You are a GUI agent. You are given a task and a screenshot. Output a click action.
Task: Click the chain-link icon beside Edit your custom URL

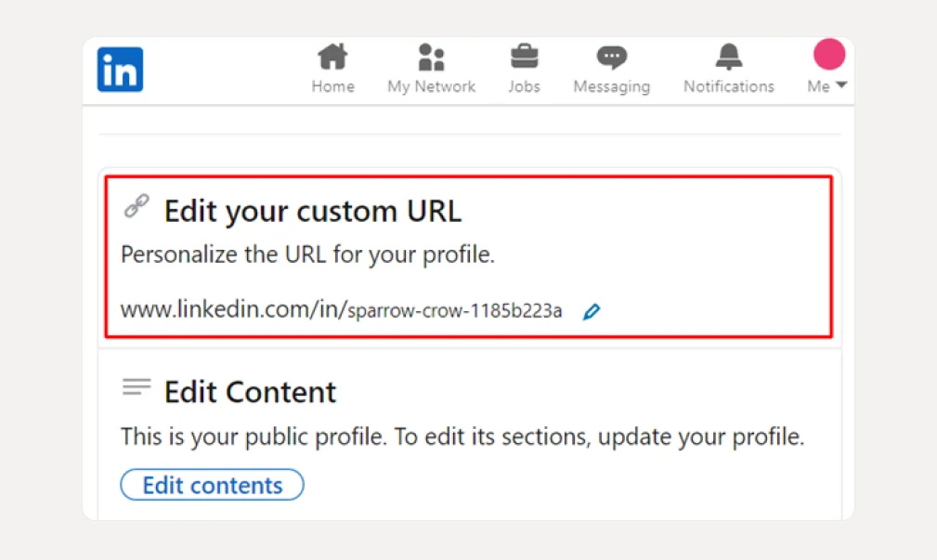137,206
